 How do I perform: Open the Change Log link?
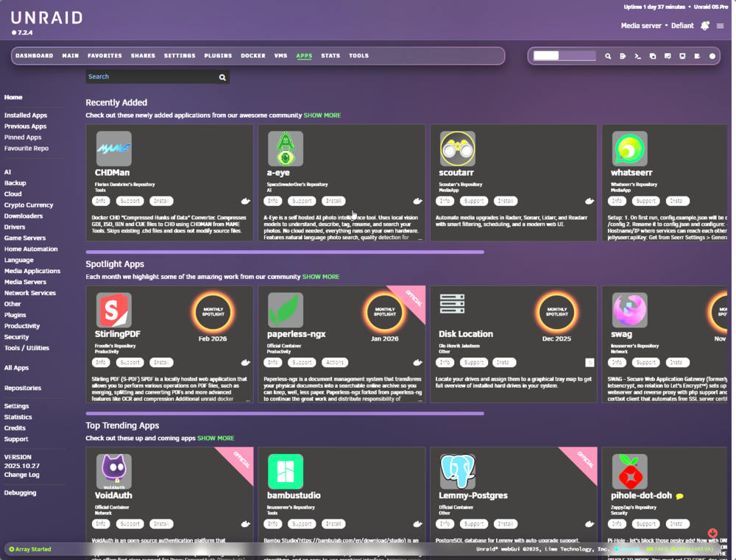coord(21,475)
